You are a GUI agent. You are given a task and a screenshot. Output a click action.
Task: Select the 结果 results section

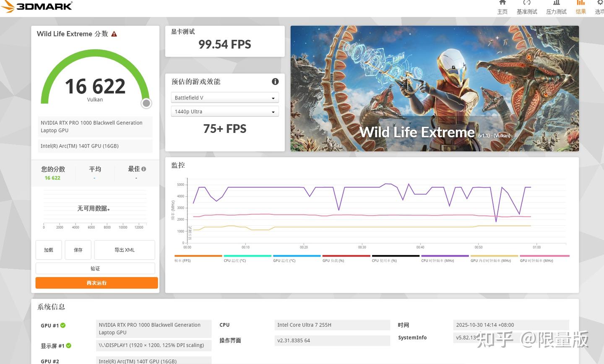click(x=581, y=8)
